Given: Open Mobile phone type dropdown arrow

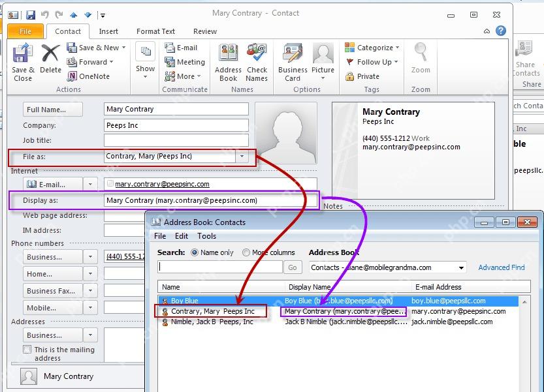Looking at the screenshot, I should tap(90, 307).
